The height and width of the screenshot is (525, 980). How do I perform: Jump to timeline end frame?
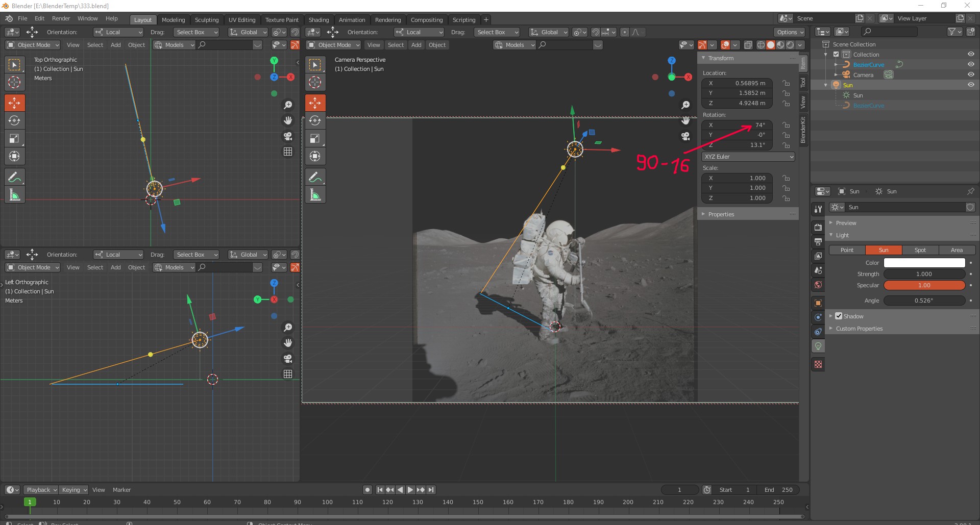tap(431, 490)
